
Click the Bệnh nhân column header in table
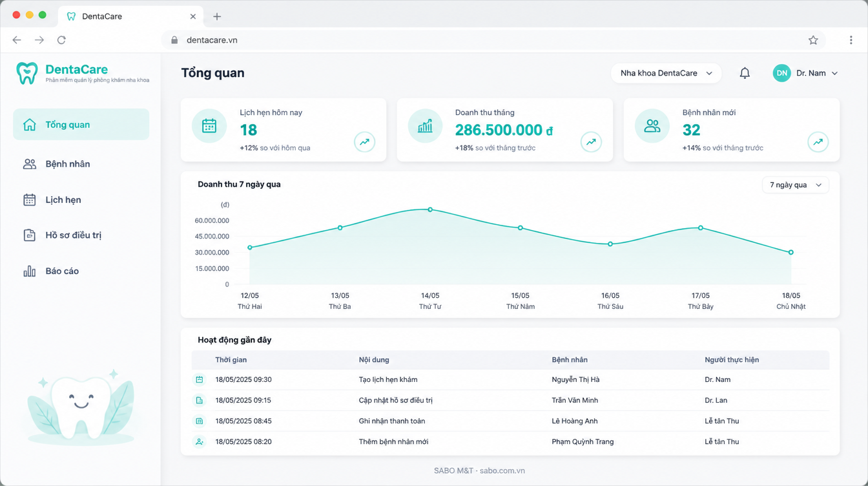click(570, 360)
